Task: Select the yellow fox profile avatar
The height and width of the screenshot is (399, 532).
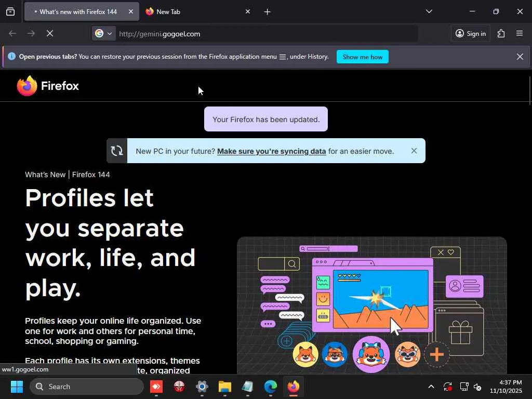Action: (305, 354)
